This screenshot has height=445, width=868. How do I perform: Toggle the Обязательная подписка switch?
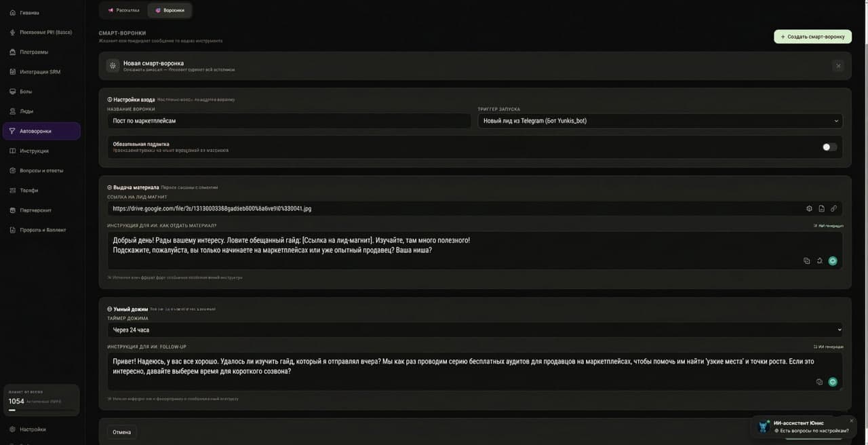[x=829, y=147]
